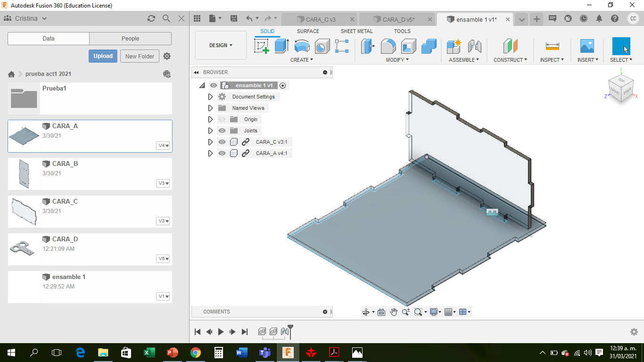The width and height of the screenshot is (644, 362).
Task: Open the DESIGN workspace dropdown
Action: pyautogui.click(x=221, y=45)
